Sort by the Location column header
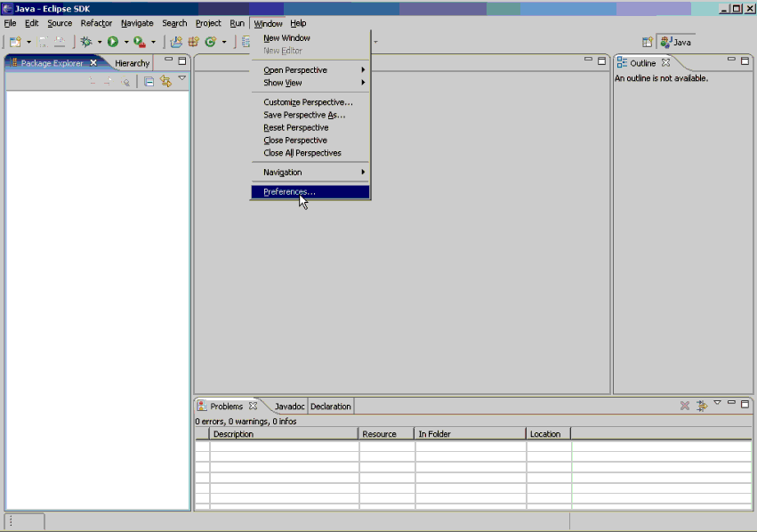This screenshot has width=757, height=532. click(549, 434)
